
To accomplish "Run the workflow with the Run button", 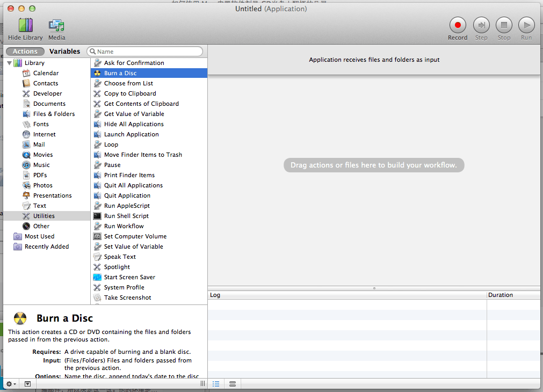I will [x=526, y=25].
